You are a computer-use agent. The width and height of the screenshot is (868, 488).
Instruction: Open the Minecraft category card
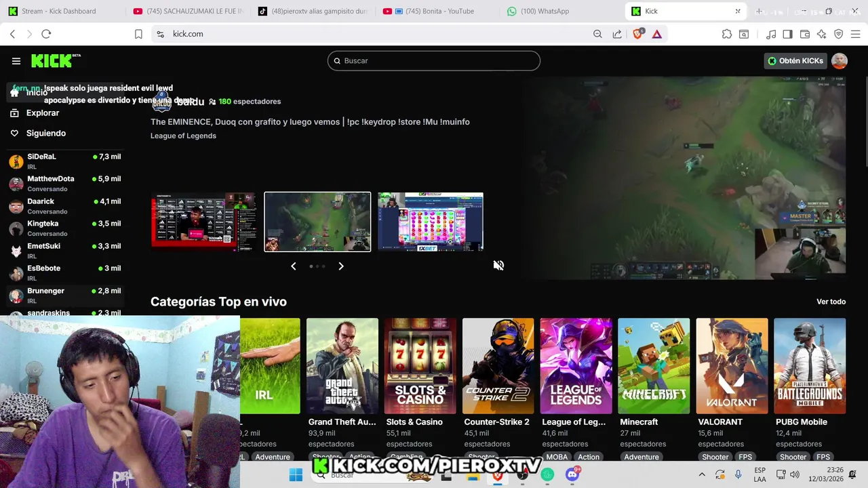tap(654, 366)
